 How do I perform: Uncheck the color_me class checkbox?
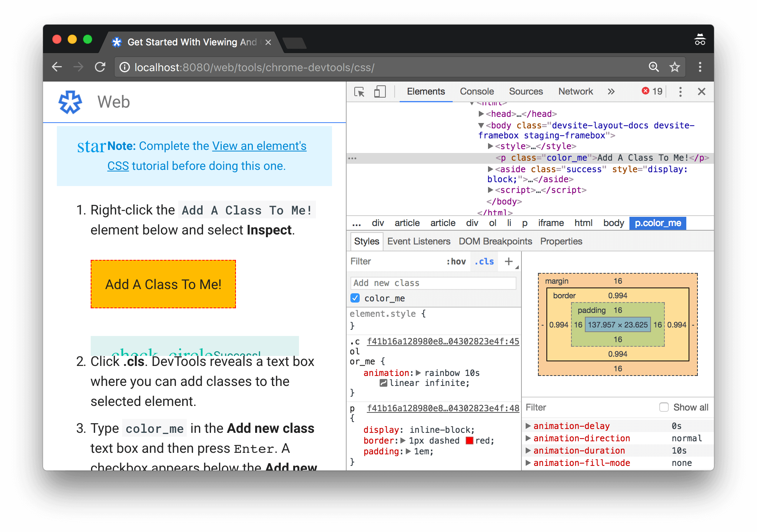pyautogui.click(x=355, y=298)
